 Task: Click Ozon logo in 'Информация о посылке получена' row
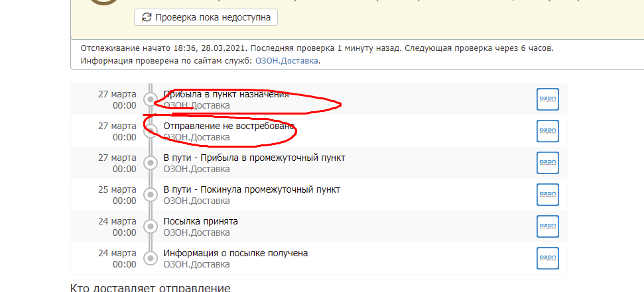547,258
